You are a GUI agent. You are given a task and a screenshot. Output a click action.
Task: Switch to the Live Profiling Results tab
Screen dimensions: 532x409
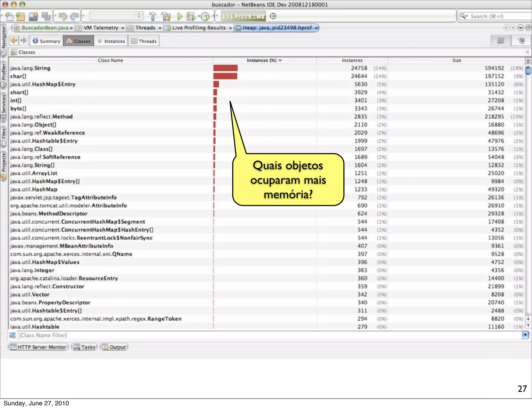coord(198,28)
